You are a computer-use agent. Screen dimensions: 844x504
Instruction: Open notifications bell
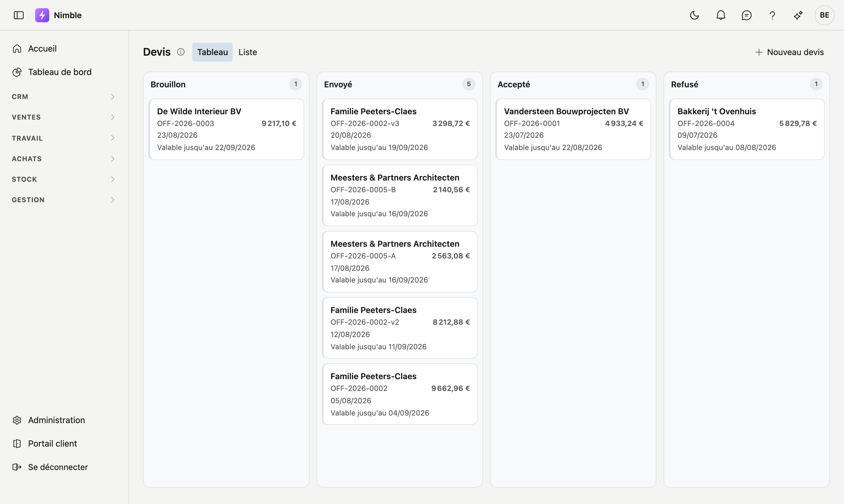pos(721,15)
